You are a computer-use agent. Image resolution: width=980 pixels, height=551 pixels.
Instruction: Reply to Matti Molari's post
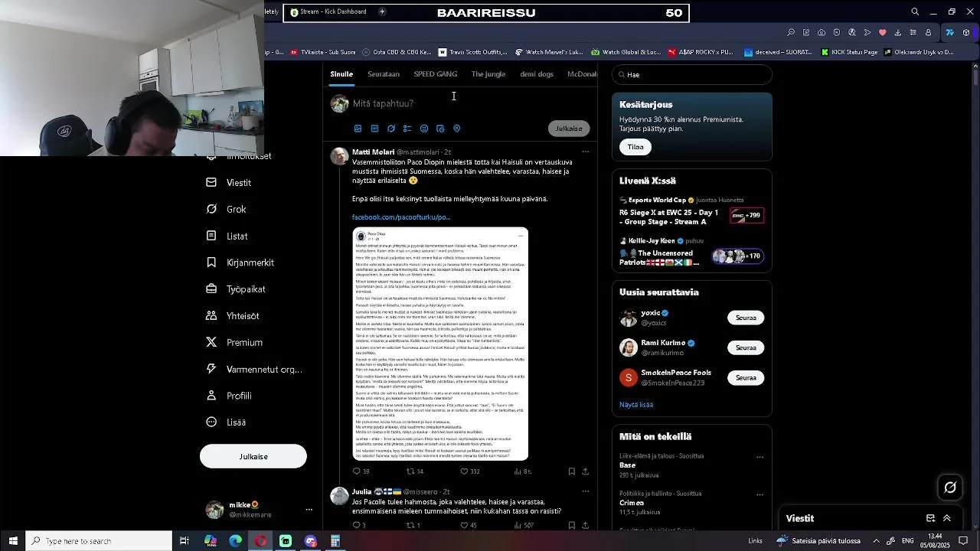[361, 471]
